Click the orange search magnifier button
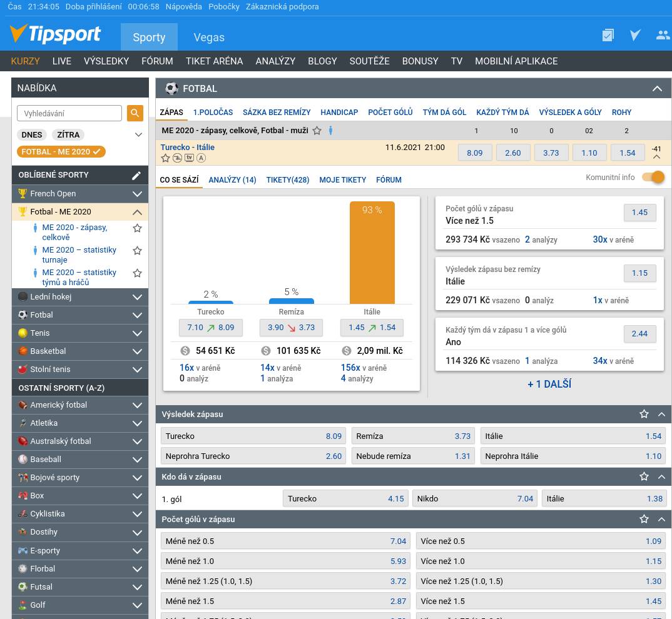672x619 pixels. pos(135,113)
